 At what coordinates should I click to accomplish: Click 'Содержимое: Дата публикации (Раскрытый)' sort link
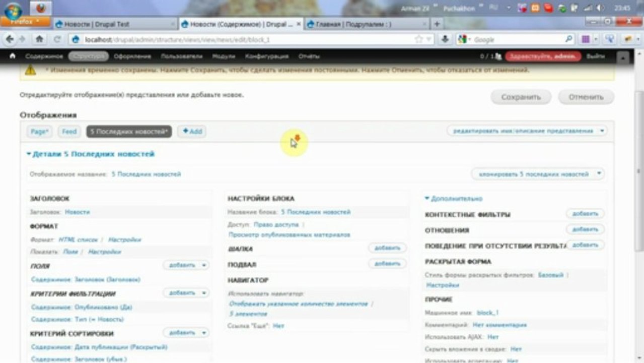[x=99, y=347]
